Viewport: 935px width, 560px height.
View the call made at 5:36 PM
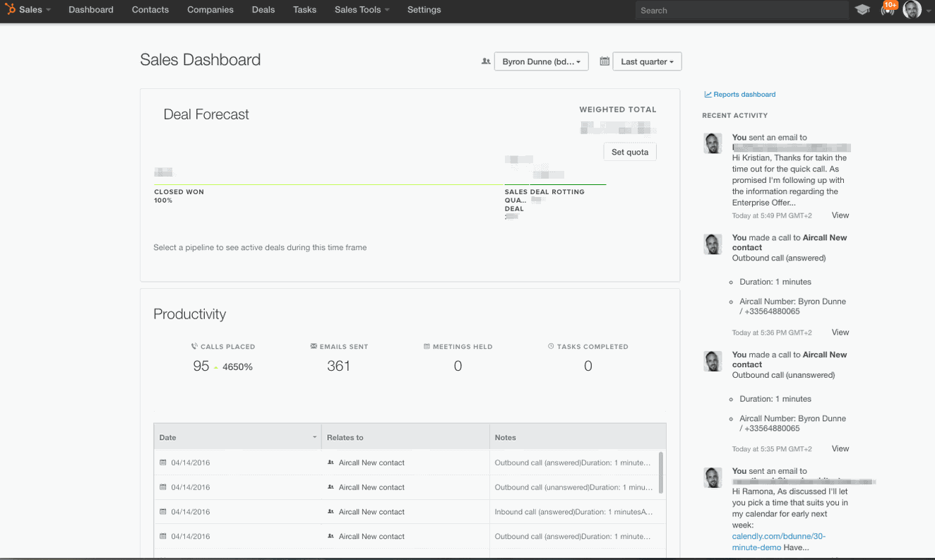840,332
